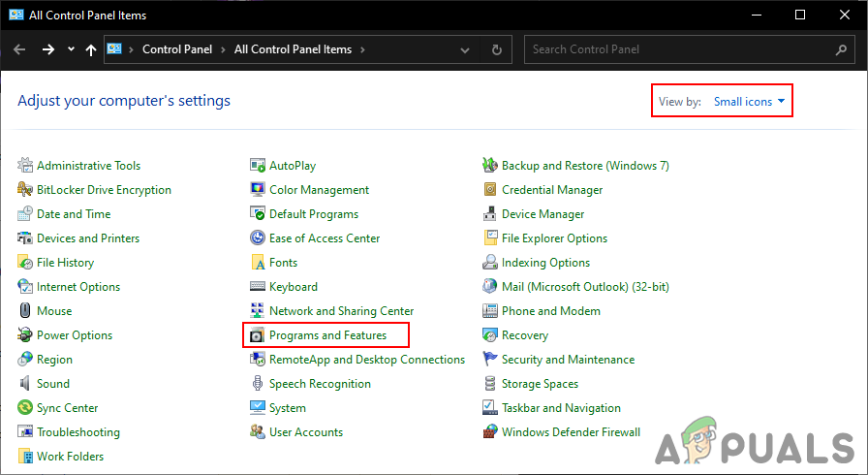The image size is (868, 475).
Task: Open Device Manager icon
Action: pyautogui.click(x=490, y=214)
